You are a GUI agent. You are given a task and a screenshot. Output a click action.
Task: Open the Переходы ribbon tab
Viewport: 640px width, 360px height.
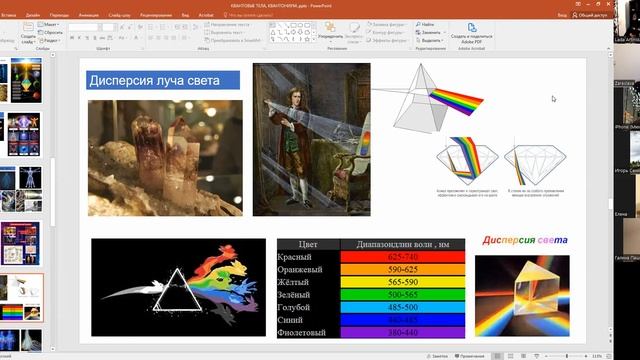click(x=60, y=15)
